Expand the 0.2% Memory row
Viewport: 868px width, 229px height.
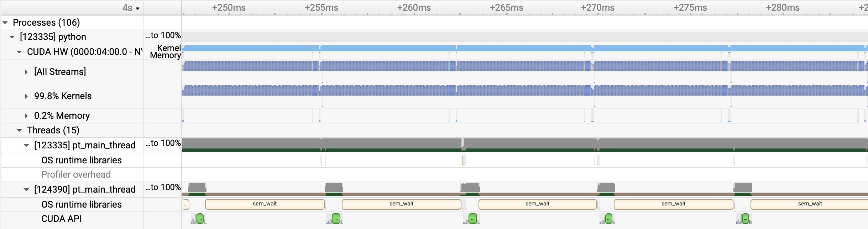26,116
